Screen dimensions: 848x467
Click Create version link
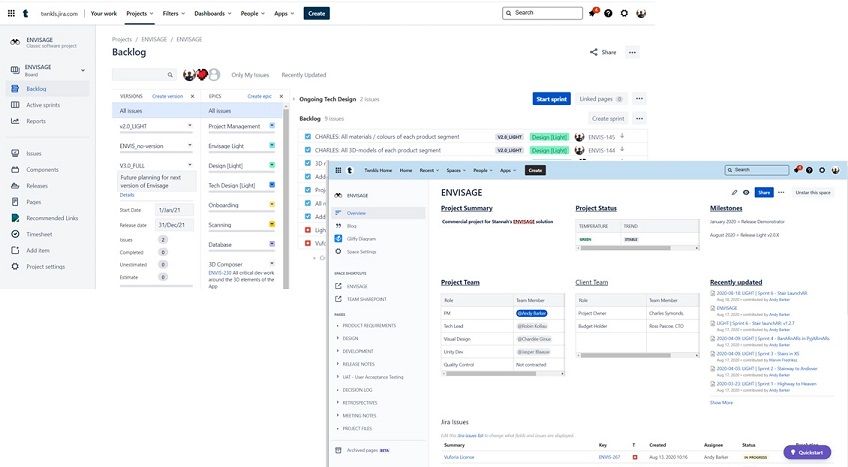coord(168,96)
